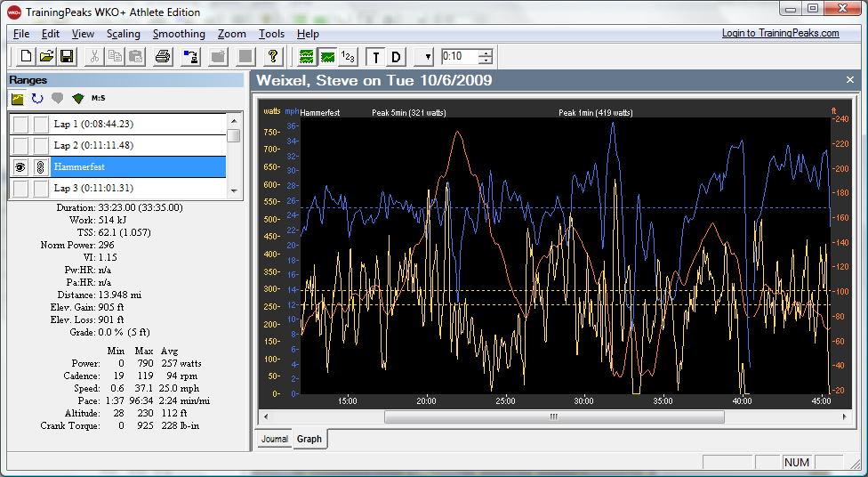Switch to the Journal tab
Image resolution: width=868 pixels, height=477 pixels.
275,439
